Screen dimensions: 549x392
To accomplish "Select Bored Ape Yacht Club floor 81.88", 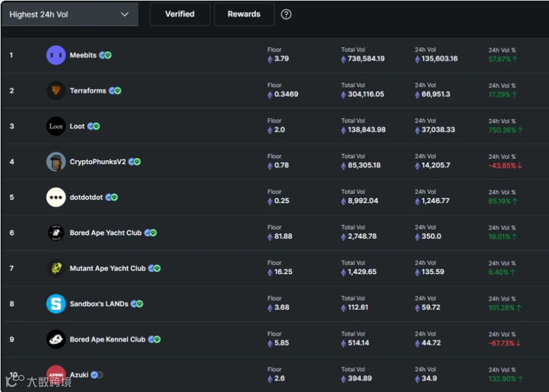I will coord(283,236).
